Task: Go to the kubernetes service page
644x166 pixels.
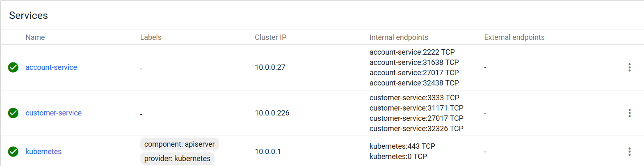Action: (x=43, y=152)
